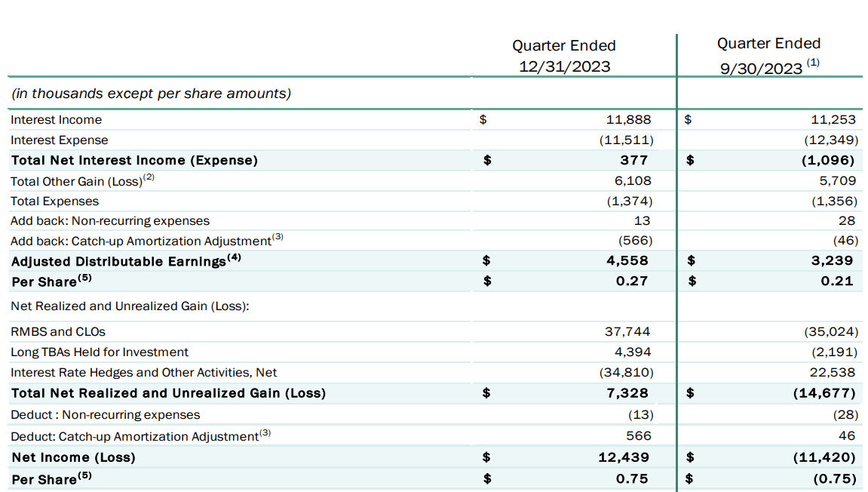
Task: Click 'Total Net Realized and Unrealized Gain (Loss)' label
Action: pyautogui.click(x=169, y=393)
